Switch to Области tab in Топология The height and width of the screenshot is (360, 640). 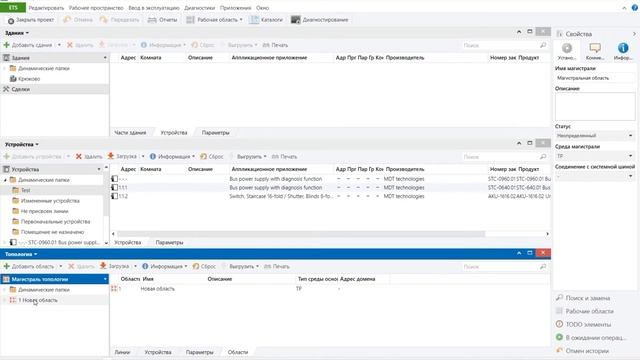238,352
